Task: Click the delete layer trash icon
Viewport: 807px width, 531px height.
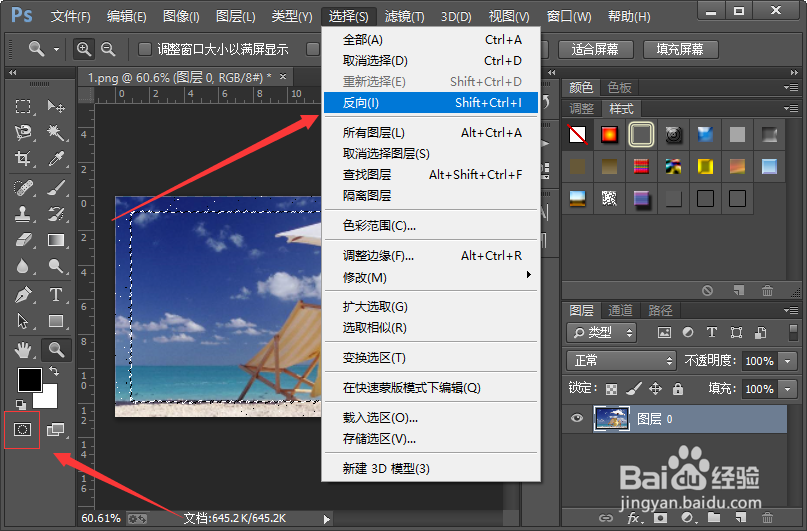Action: click(x=767, y=517)
